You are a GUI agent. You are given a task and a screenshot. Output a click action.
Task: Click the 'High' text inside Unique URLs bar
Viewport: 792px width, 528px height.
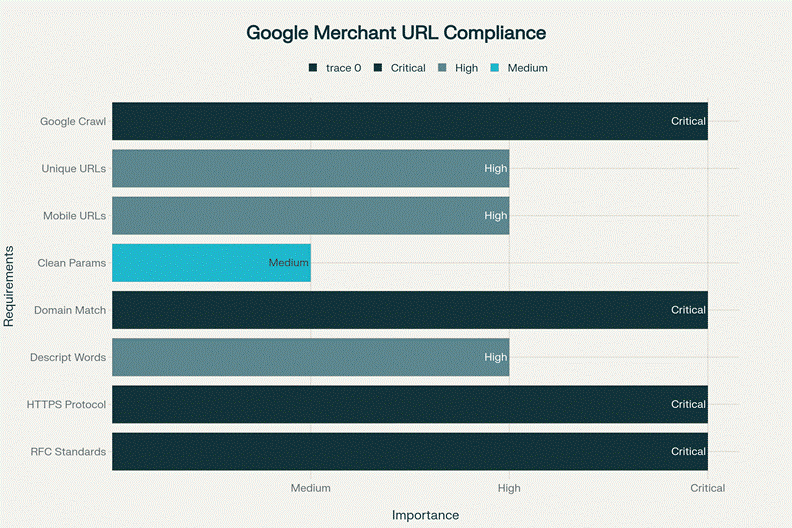(x=496, y=168)
